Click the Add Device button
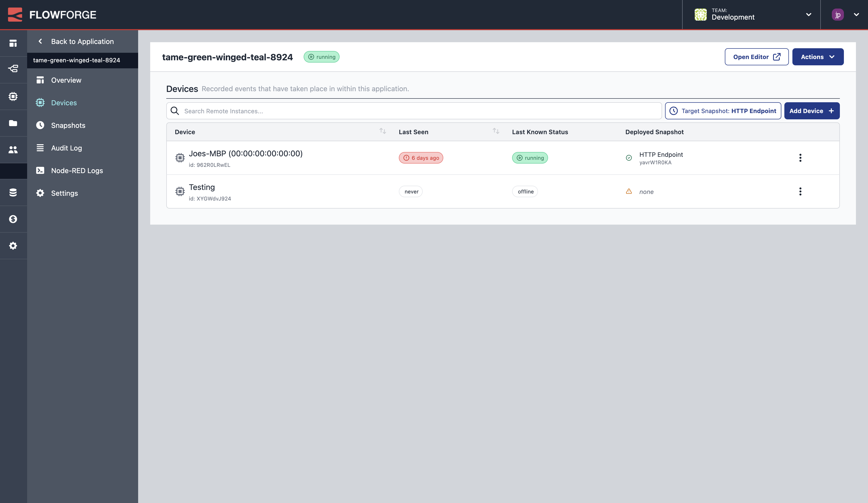Viewport: 868px width, 503px height. pos(812,111)
